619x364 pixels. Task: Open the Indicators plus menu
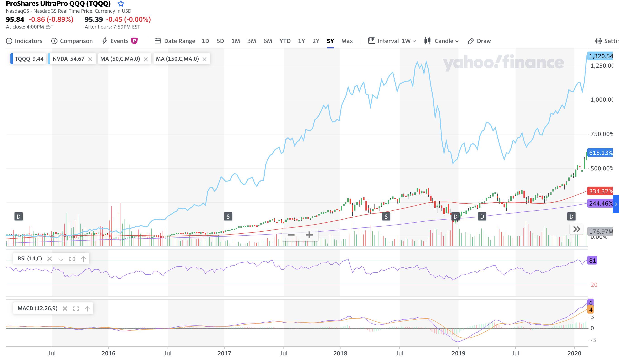coord(9,41)
